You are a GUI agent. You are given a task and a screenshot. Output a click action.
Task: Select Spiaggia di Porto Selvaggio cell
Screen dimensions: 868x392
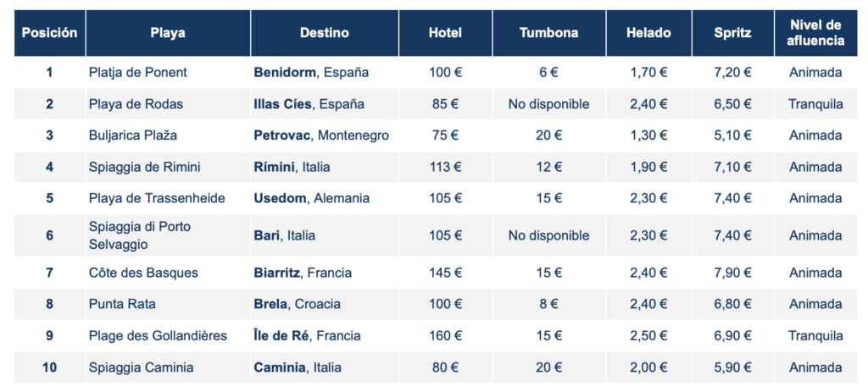pos(140,235)
